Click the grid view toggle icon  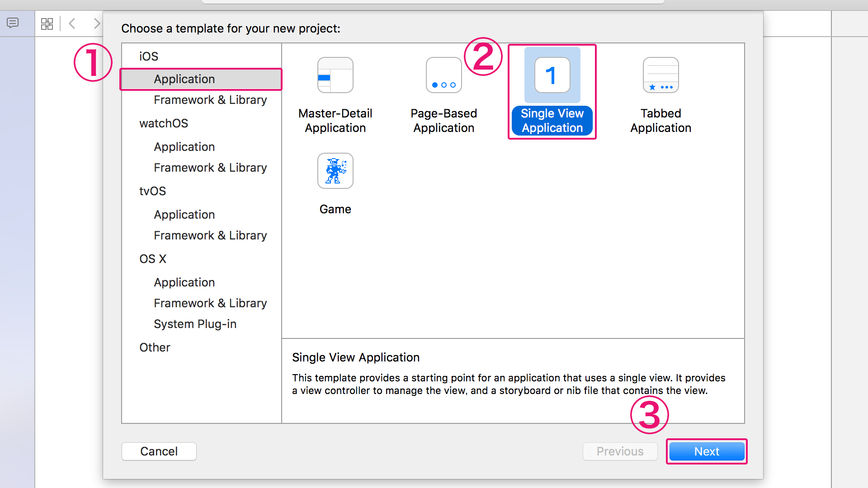tap(46, 23)
